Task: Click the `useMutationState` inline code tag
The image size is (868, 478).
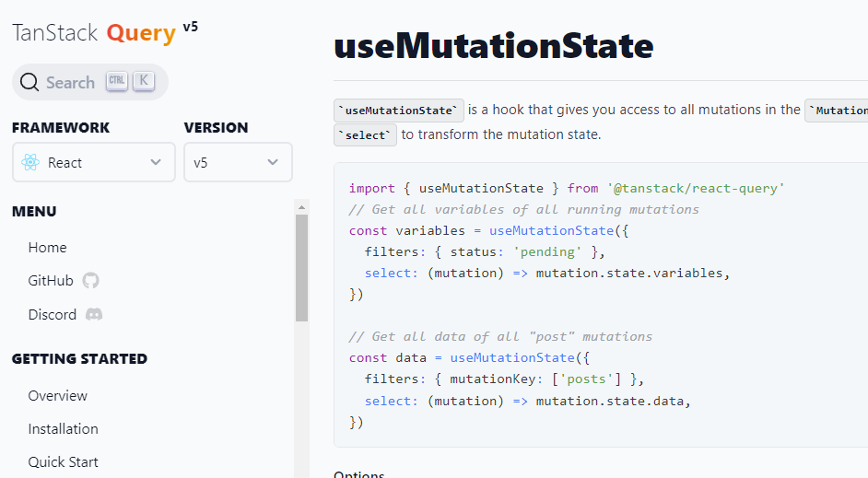Action: tap(399, 111)
